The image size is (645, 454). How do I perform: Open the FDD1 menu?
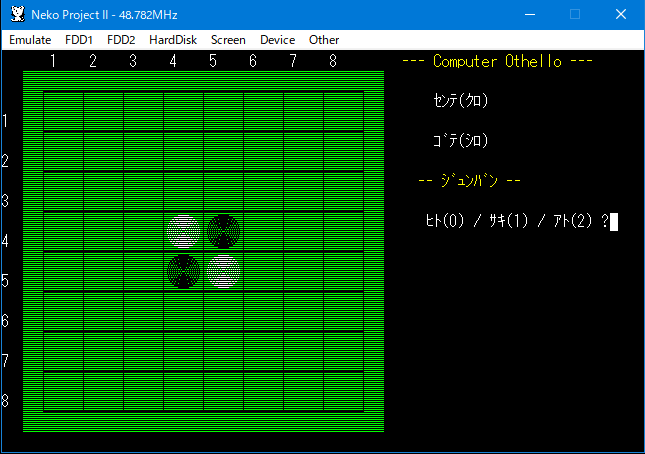(78, 40)
